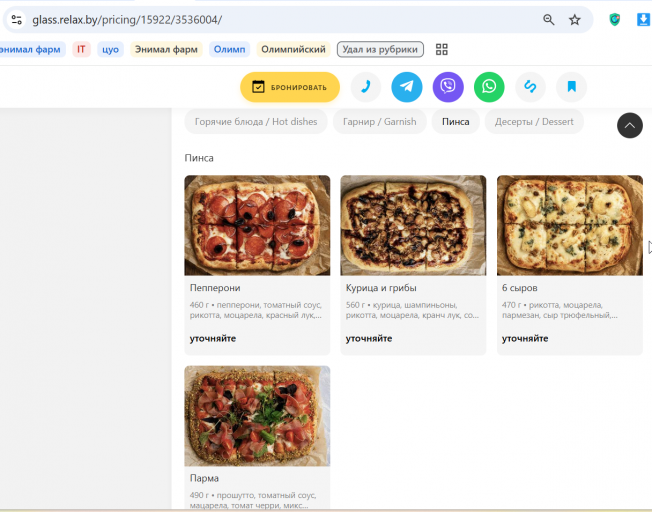This screenshot has width=652, height=512.
Task: Contact via Viber icon
Action: click(448, 87)
